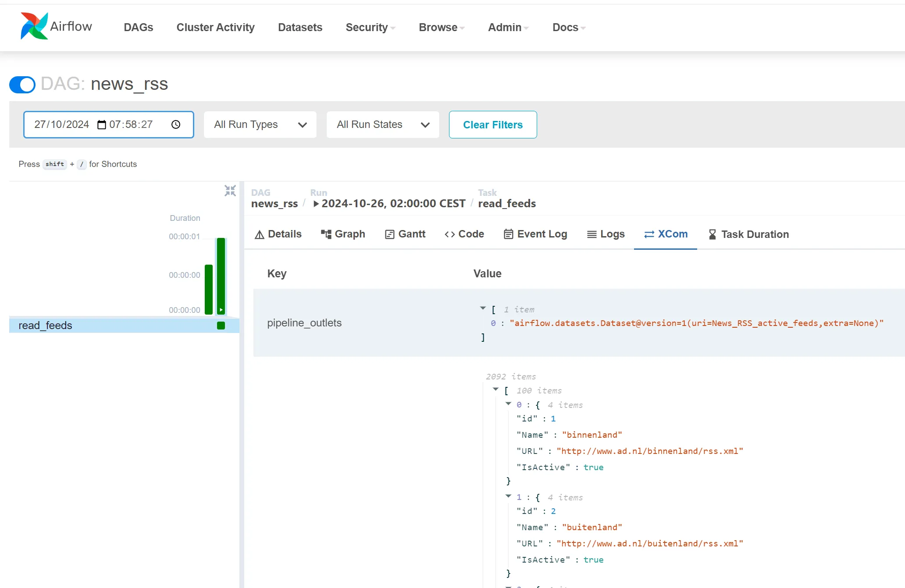This screenshot has width=905, height=588.
Task: Open the Code view tab
Action: 464,234
